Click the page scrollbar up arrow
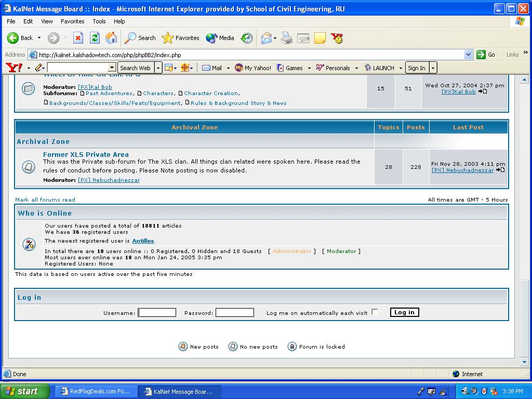The width and height of the screenshot is (532, 399). coord(525,79)
